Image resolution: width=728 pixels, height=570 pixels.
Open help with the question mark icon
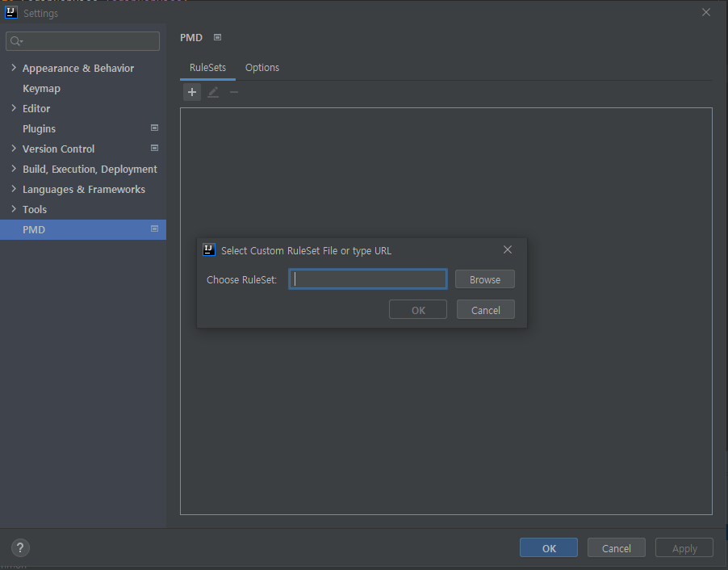[20, 547]
